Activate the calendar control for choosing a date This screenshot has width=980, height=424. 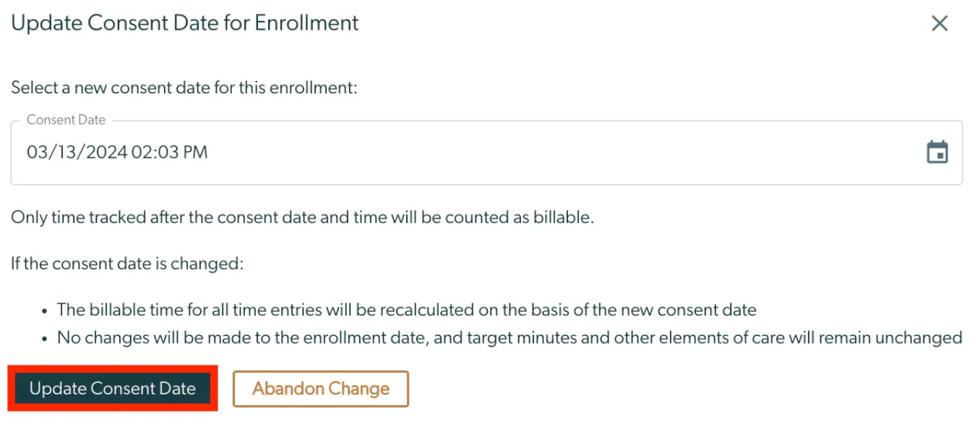click(937, 152)
